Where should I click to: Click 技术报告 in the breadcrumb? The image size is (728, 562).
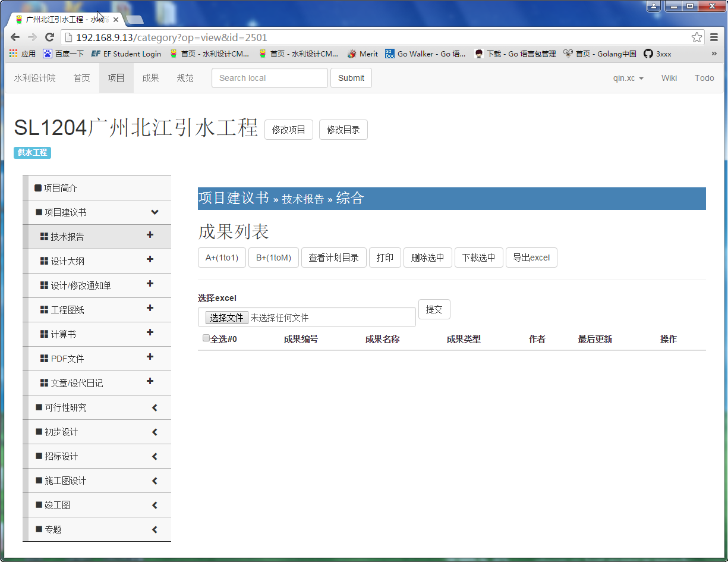[x=303, y=199]
